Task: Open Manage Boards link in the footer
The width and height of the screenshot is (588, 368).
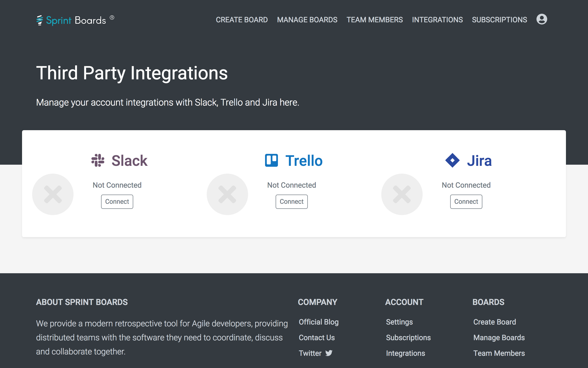Action: (499, 338)
